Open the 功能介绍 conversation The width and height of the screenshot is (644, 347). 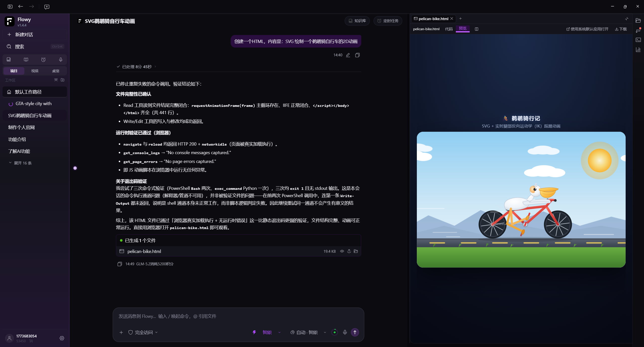pyautogui.click(x=35, y=140)
